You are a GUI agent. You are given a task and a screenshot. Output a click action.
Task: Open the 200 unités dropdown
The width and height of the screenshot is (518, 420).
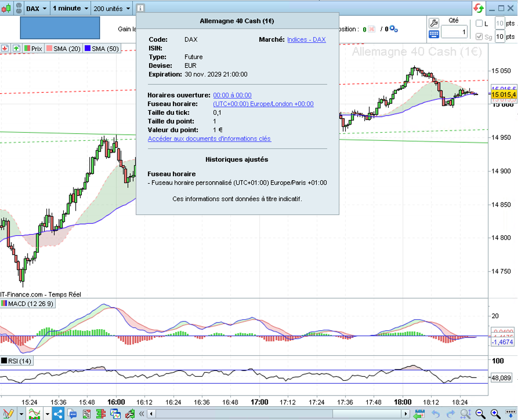(112, 8)
